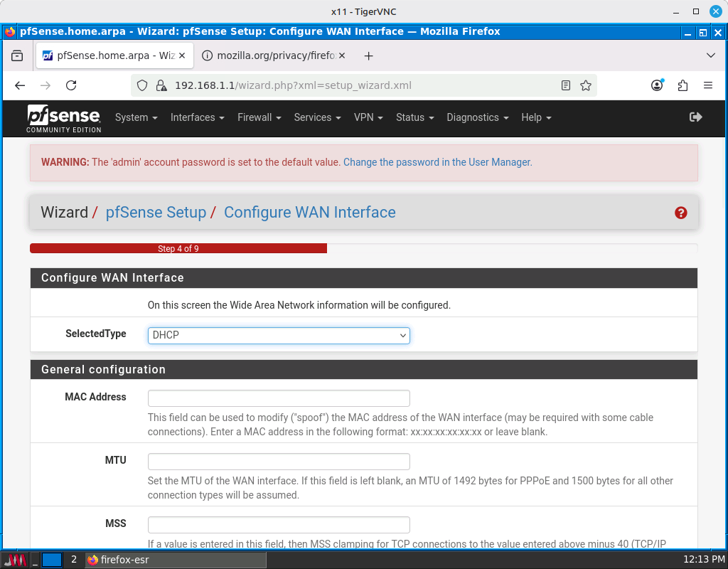Click the back navigation arrow
728x569 pixels.
20,85
